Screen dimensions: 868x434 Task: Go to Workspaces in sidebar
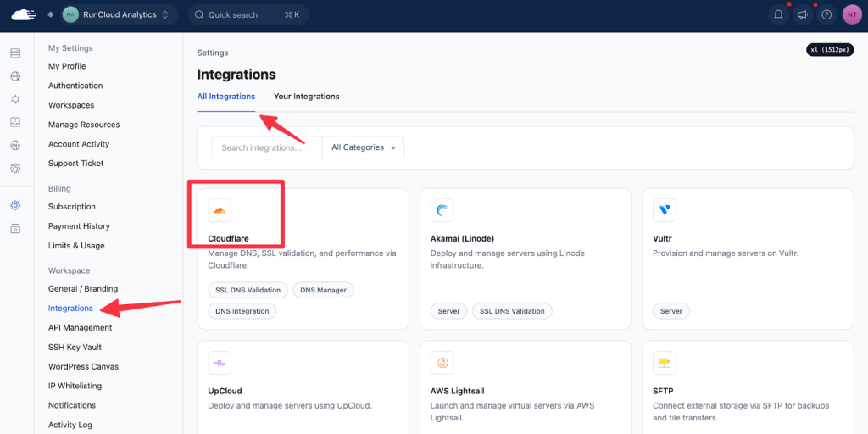click(x=71, y=105)
